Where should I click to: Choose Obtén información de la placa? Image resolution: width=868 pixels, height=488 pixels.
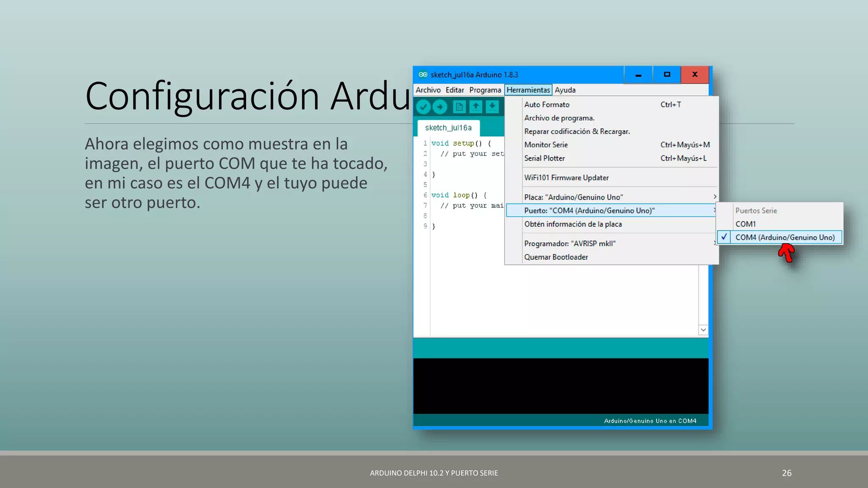(612, 224)
